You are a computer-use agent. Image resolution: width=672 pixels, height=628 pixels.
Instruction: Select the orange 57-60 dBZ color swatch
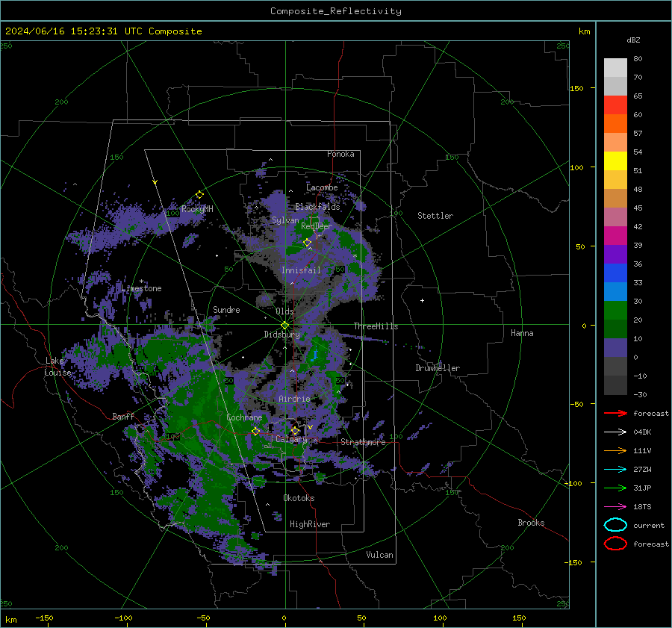click(615, 124)
